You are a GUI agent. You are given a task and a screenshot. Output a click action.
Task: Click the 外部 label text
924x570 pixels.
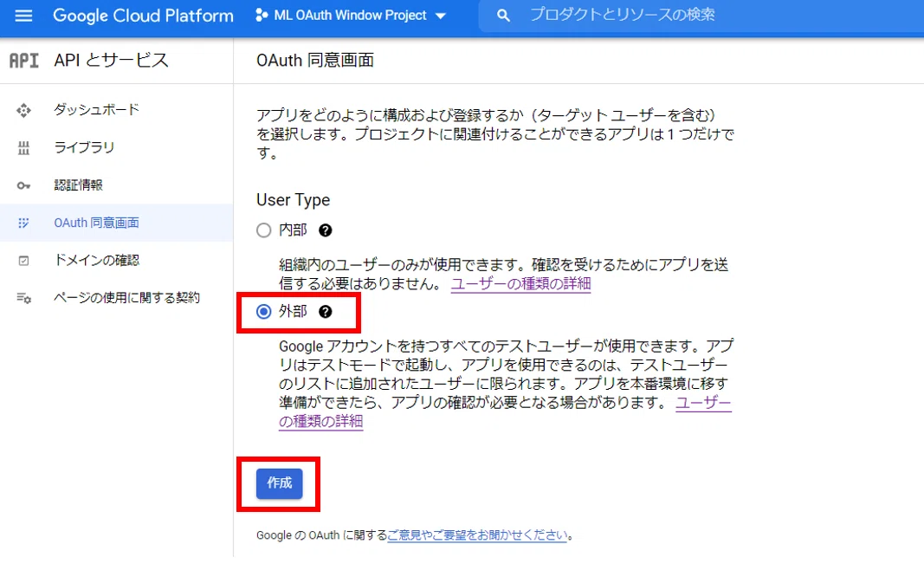pyautogui.click(x=293, y=311)
